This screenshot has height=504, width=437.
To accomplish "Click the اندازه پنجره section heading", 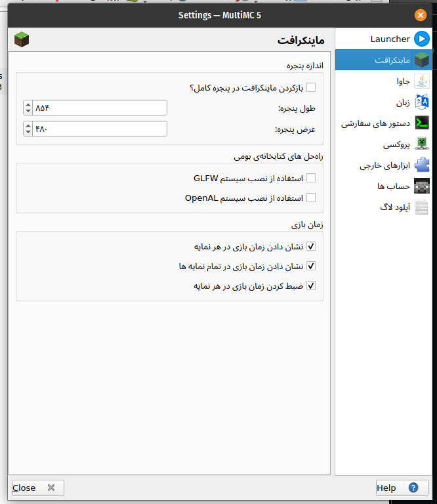I will point(304,66).
